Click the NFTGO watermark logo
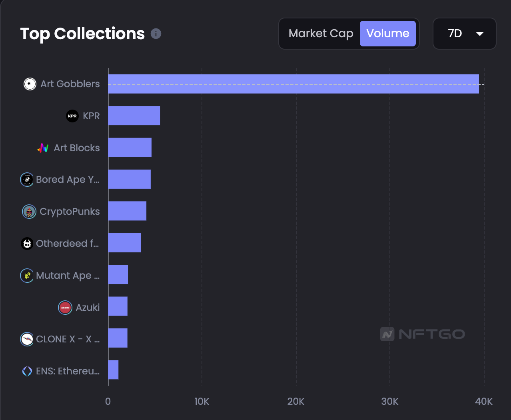Image resolution: width=511 pixels, height=420 pixels. [x=422, y=334]
